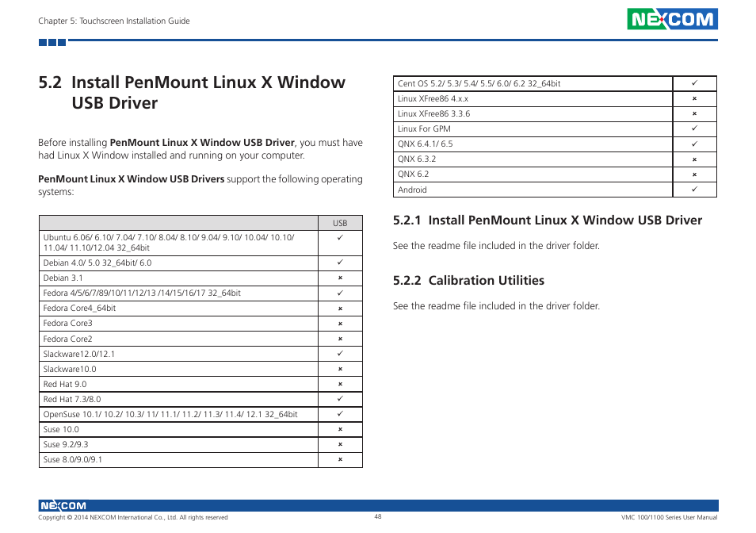This screenshot has width=756, height=533.
Task: Click the 'Slackware12.0/12.1' cell
Action: [x=179, y=354]
